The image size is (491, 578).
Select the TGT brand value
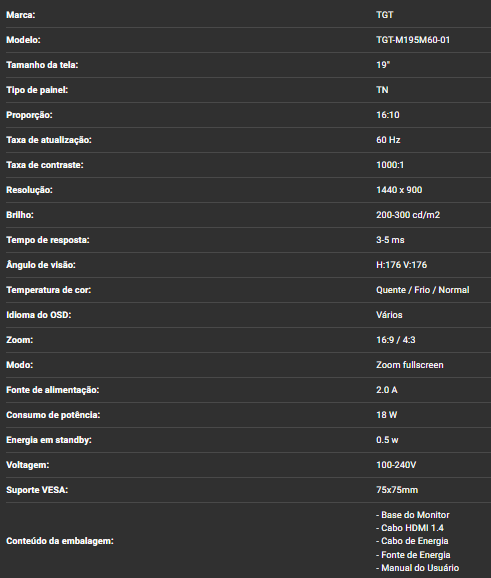385,15
